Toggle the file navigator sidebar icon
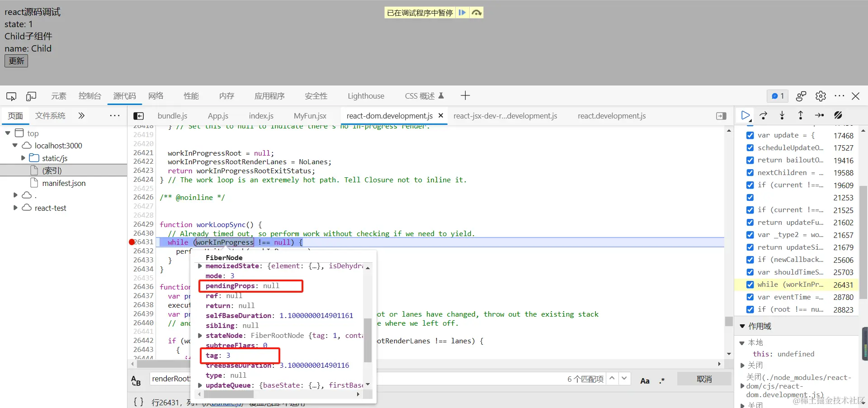This screenshot has width=868, height=408. click(139, 116)
